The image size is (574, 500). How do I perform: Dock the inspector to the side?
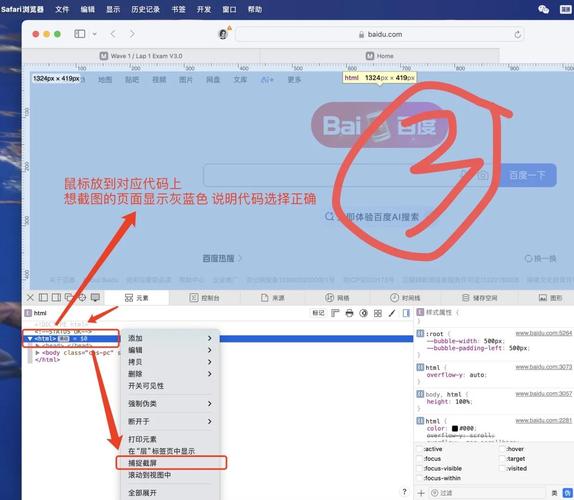click(x=56, y=298)
